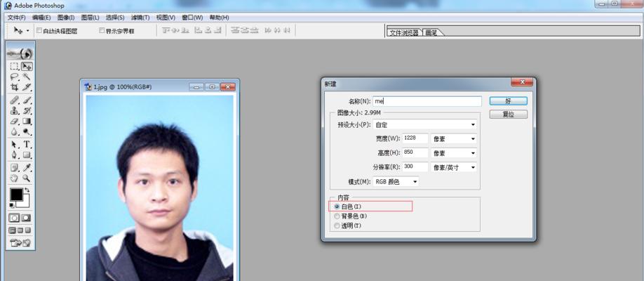Image resolution: width=644 pixels, height=281 pixels.
Task: Select the Eyedropper tool
Action: (x=27, y=167)
